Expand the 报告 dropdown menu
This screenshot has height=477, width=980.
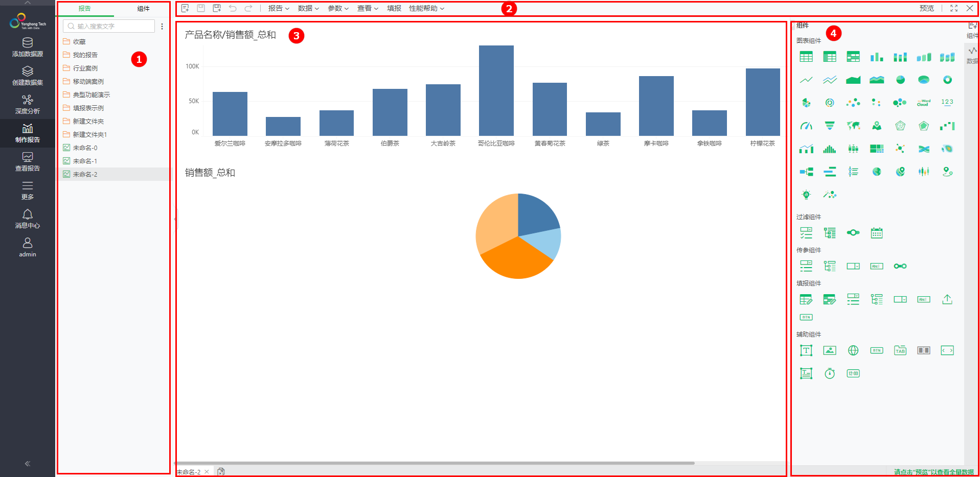tap(279, 8)
